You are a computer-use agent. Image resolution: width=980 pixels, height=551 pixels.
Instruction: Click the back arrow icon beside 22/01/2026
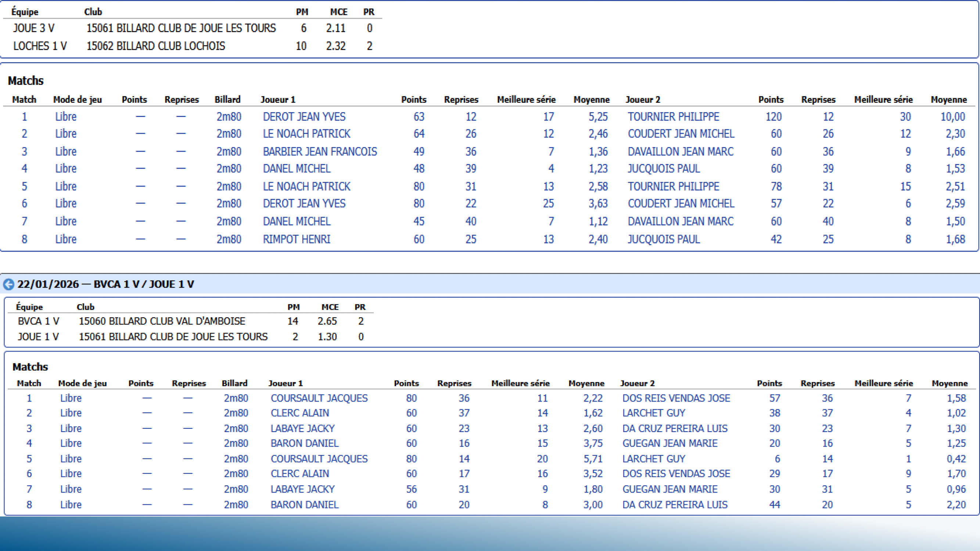8,284
